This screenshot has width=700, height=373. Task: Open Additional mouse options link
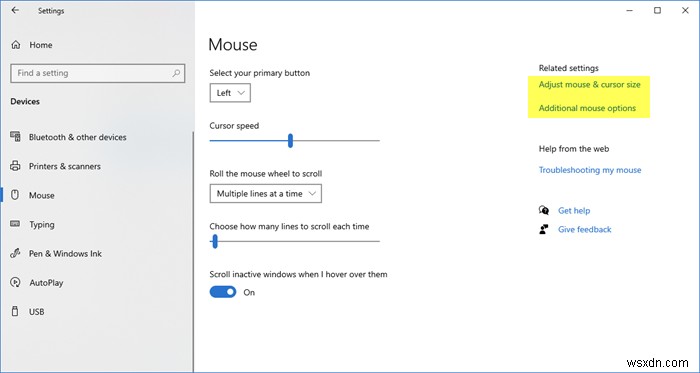coord(587,108)
